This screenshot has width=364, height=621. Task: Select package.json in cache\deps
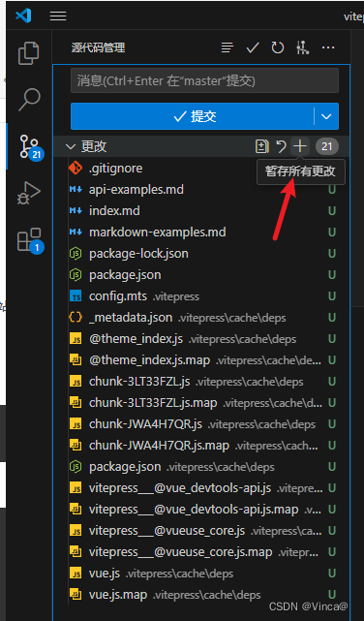coord(201,467)
